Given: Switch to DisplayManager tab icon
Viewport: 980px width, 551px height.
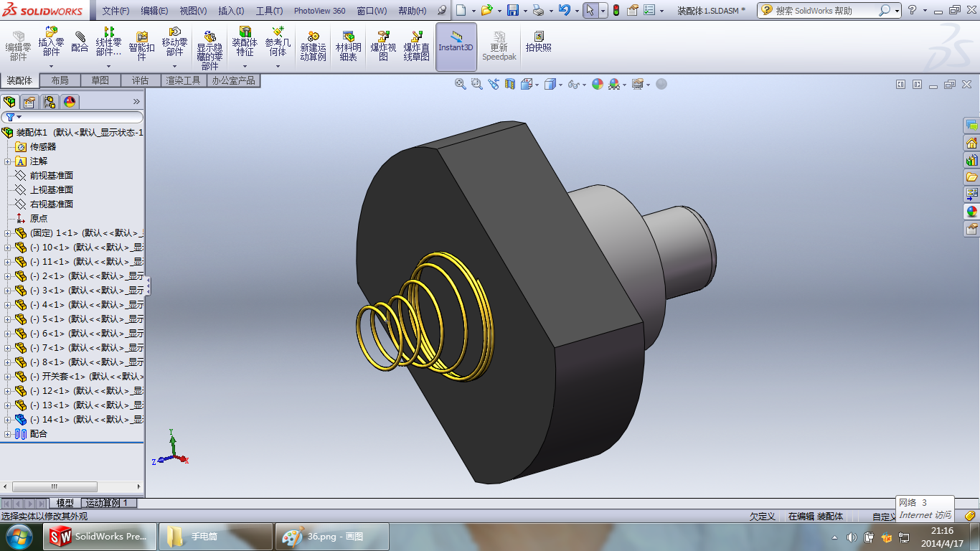Looking at the screenshot, I should 70,101.
